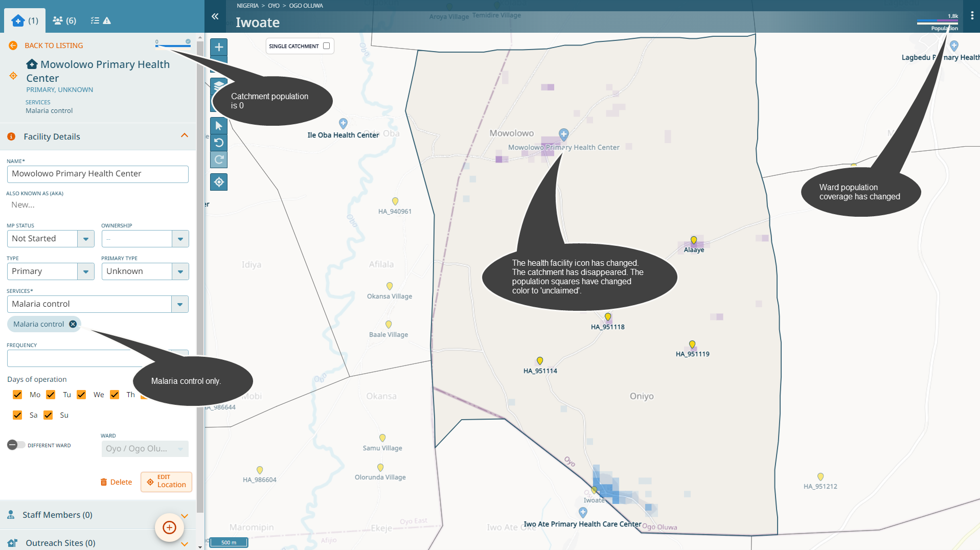Remove the Malaria control service tag
The image size is (980, 550).
73,324
